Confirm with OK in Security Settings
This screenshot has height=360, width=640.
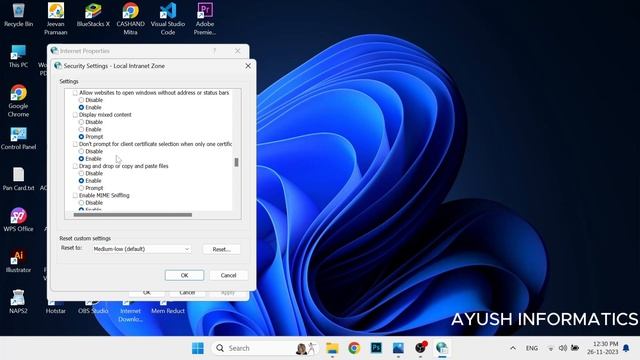pos(184,276)
